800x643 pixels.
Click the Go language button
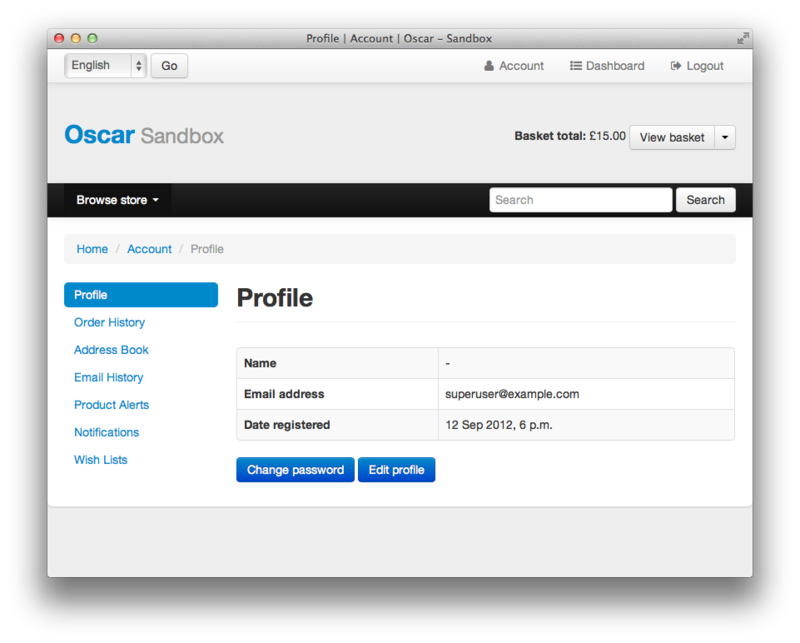[169, 66]
